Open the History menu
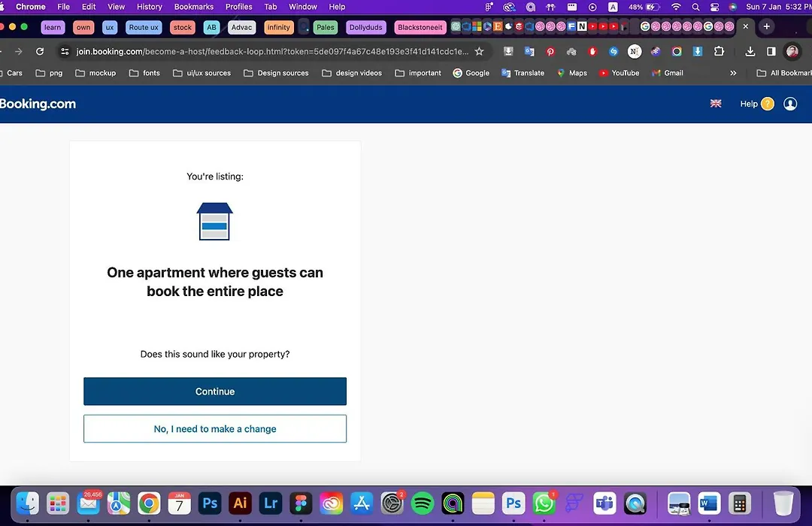The width and height of the screenshot is (812, 526). [149, 7]
